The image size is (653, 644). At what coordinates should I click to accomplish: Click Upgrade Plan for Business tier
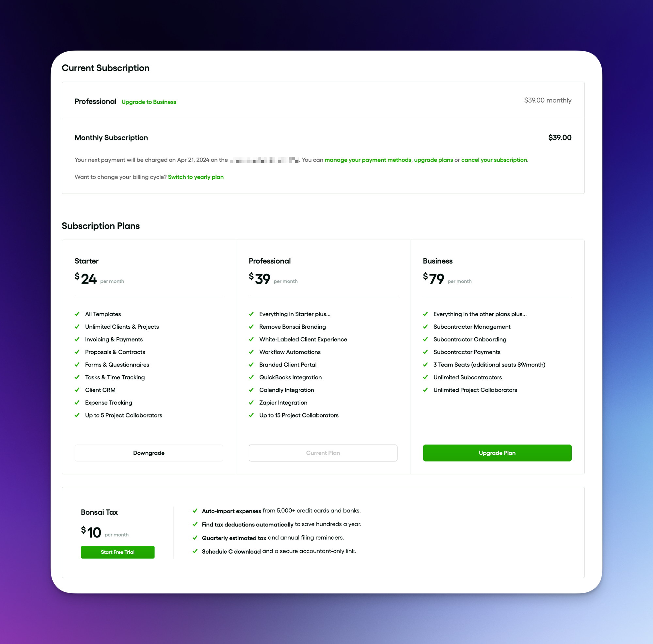point(497,452)
